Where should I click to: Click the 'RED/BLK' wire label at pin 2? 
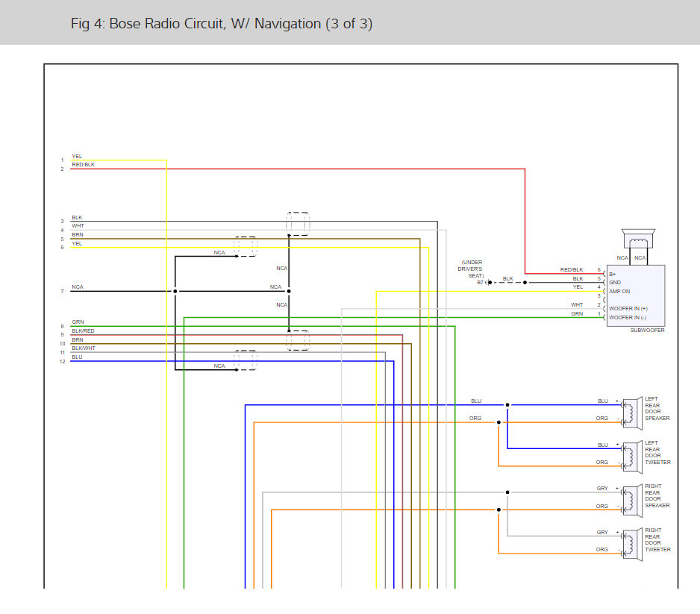(x=83, y=165)
